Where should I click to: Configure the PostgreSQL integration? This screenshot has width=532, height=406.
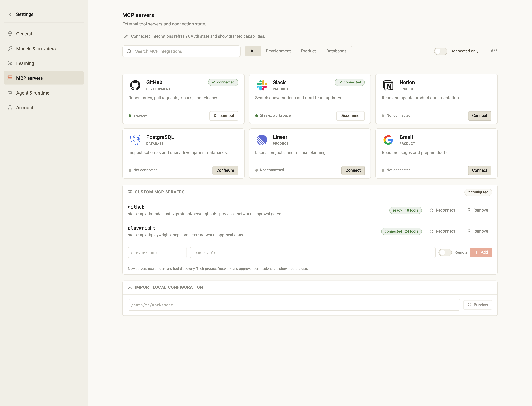click(225, 170)
